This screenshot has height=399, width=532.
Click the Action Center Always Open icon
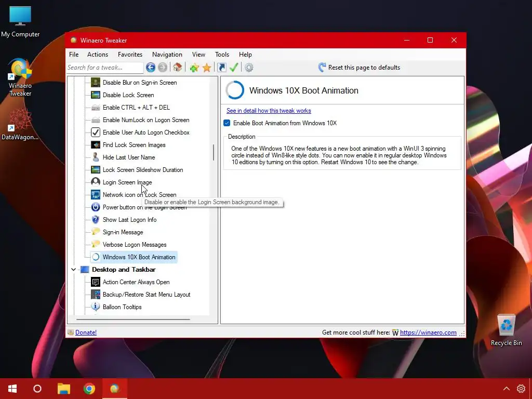[x=96, y=282]
